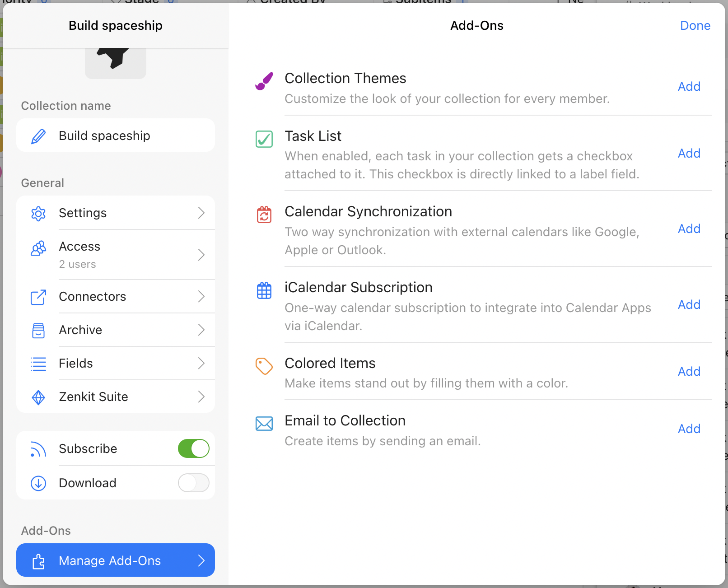Click the collection name edit pencil icon
The image size is (728, 588).
[39, 135]
